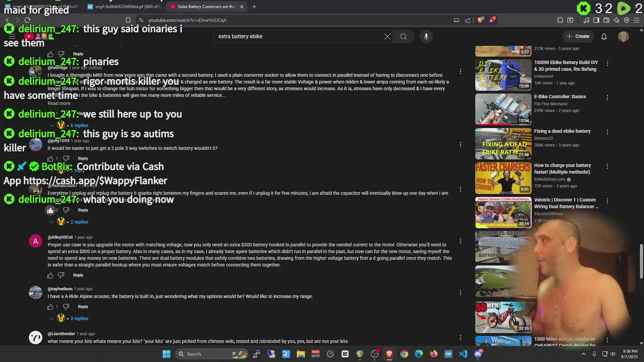Open options menu for @rayhwilson comment

point(460,293)
